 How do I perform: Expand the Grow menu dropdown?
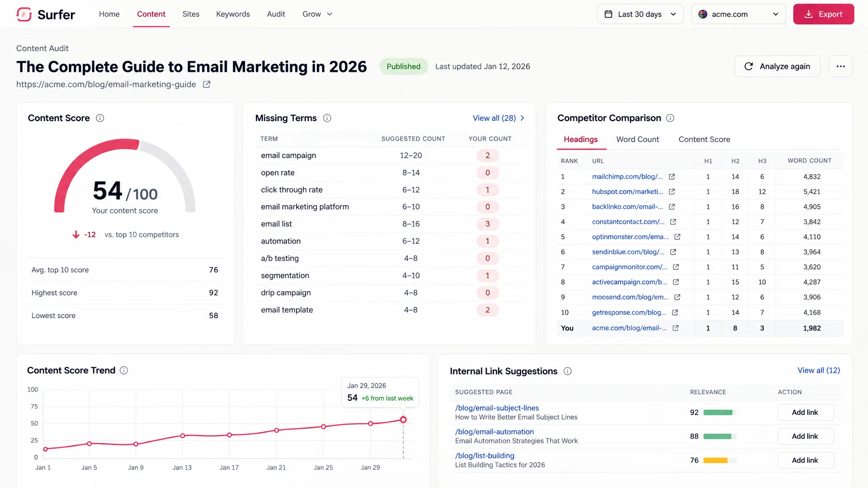[317, 14]
